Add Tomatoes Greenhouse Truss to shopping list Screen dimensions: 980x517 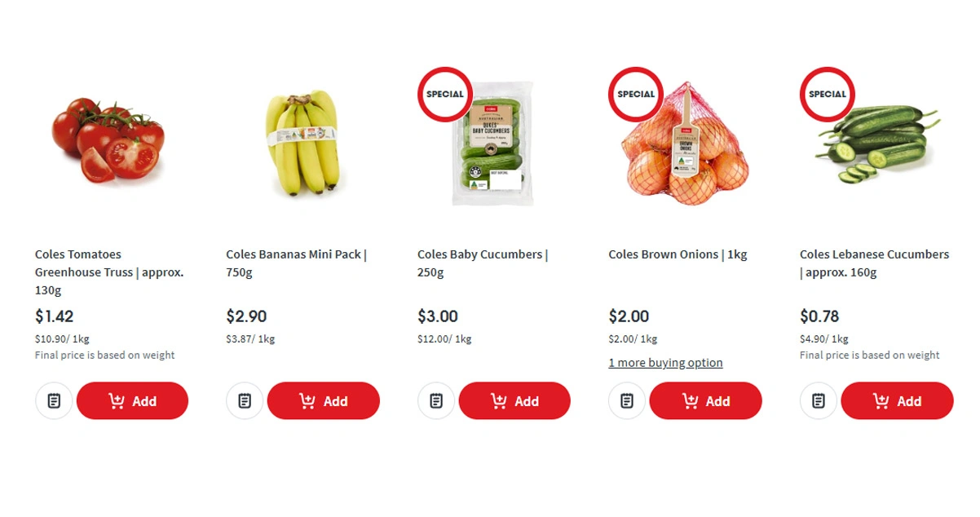[54, 400]
